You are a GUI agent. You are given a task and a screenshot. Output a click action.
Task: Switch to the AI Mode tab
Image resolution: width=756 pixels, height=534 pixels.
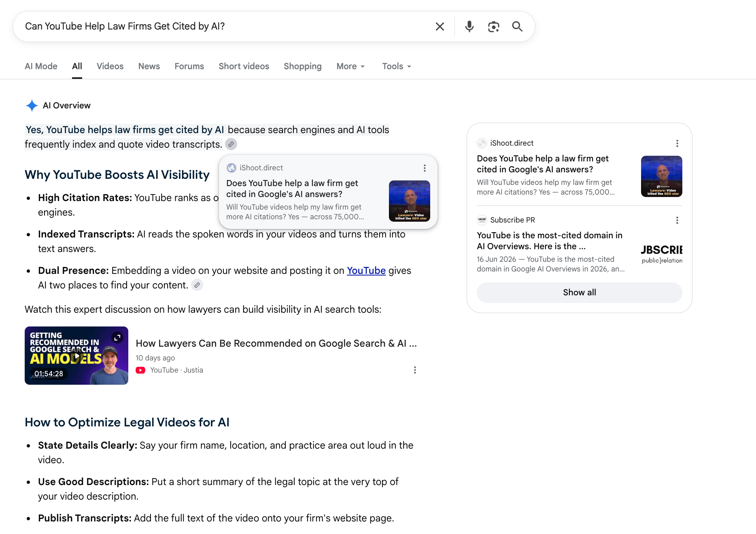pyautogui.click(x=41, y=66)
